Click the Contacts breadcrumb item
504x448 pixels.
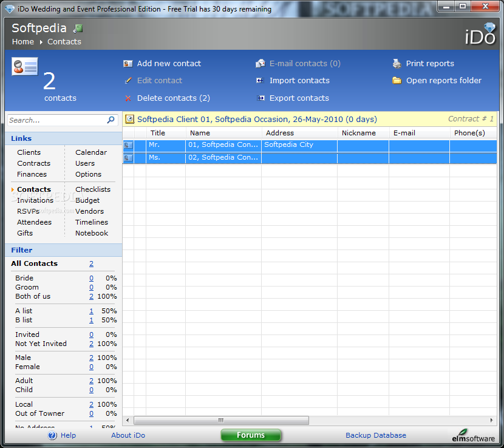click(x=64, y=42)
